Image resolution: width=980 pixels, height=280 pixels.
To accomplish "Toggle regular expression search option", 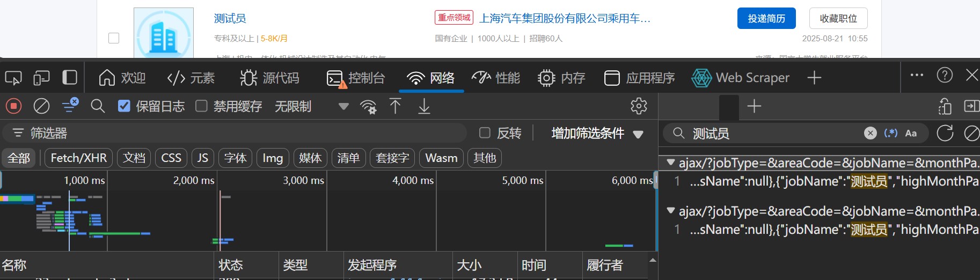I will tap(890, 133).
